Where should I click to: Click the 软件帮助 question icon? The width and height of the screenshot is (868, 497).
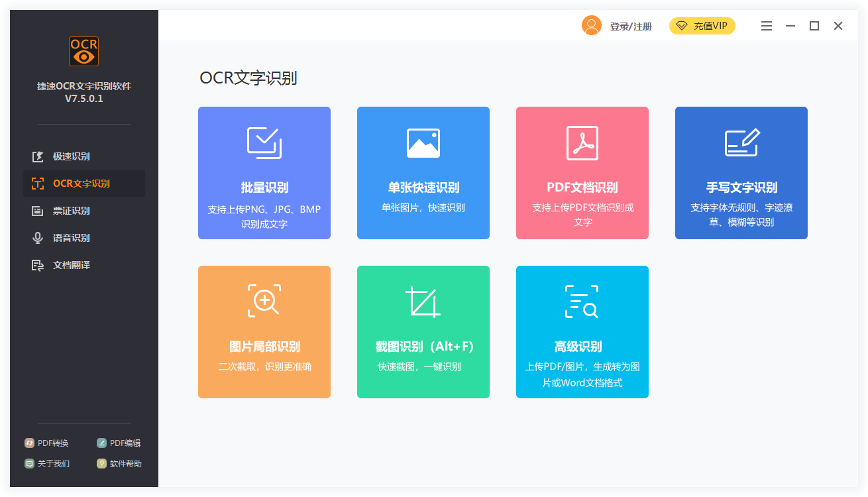point(101,464)
